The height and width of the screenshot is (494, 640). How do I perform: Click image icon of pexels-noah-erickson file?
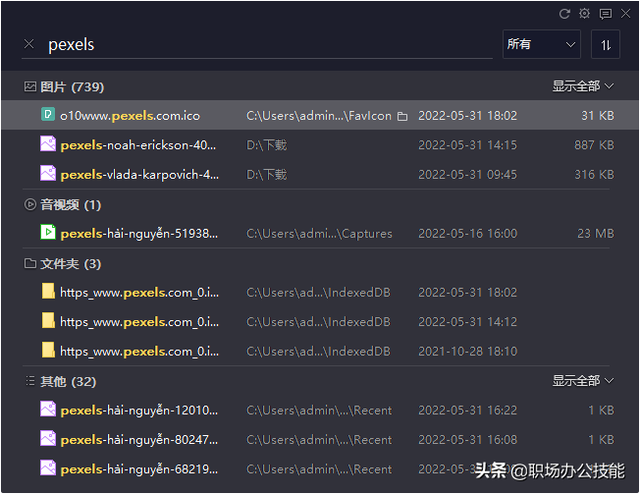tap(48, 144)
